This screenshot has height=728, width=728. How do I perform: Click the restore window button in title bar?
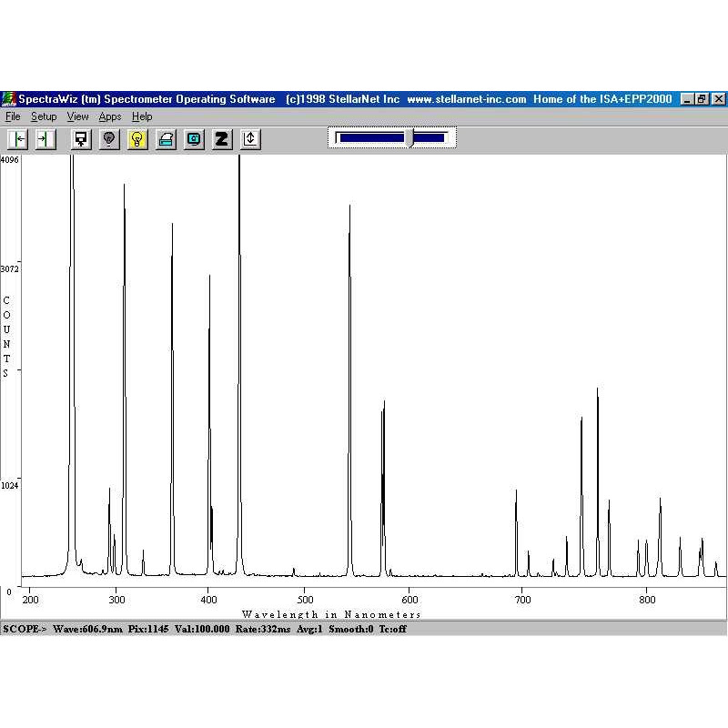click(702, 99)
